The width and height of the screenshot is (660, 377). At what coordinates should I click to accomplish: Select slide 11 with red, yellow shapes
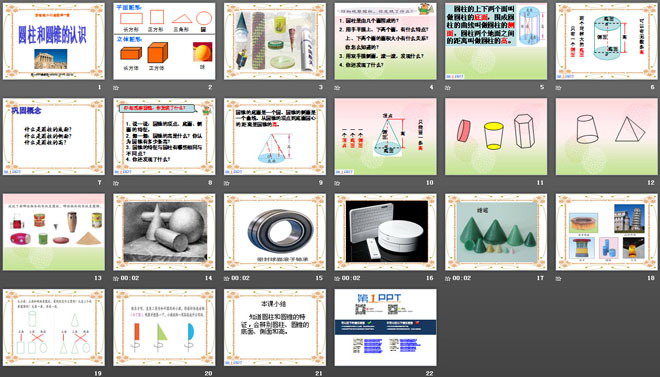496,137
